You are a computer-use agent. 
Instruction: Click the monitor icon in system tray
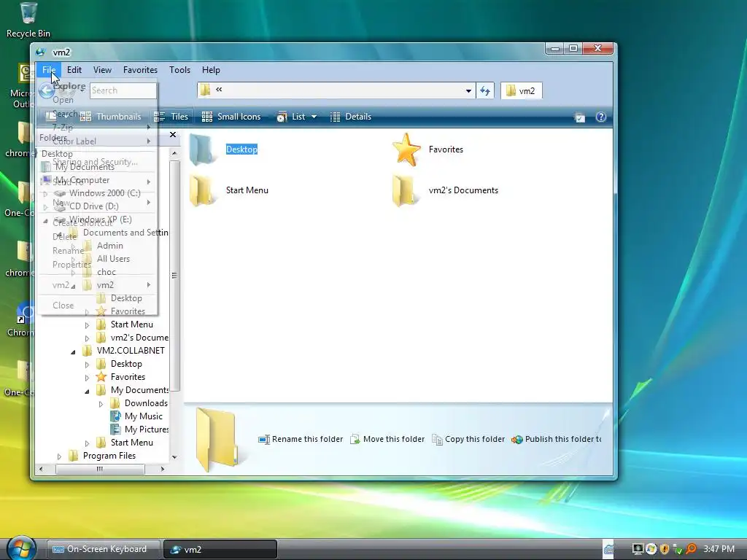tap(638, 549)
